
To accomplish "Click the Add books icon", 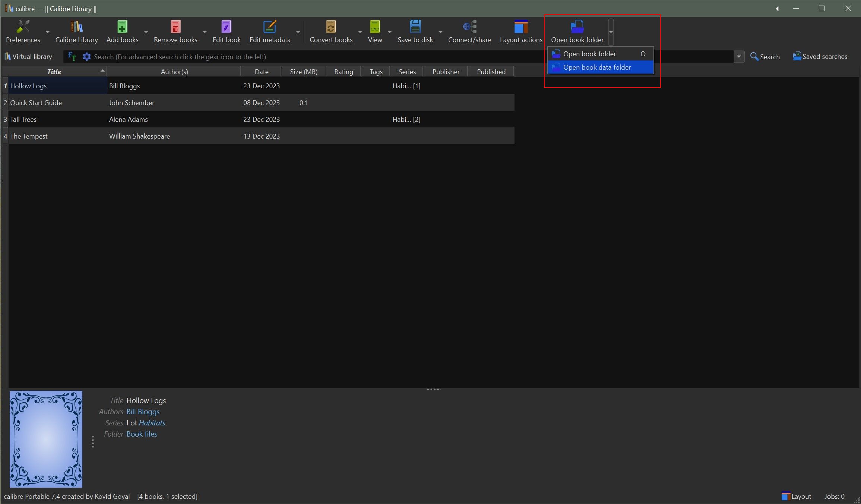I will coord(122,27).
